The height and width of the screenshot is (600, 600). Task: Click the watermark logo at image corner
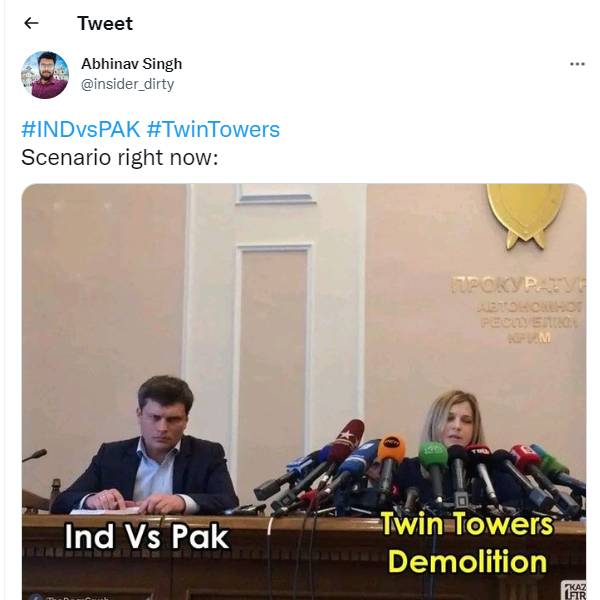pos(573,590)
